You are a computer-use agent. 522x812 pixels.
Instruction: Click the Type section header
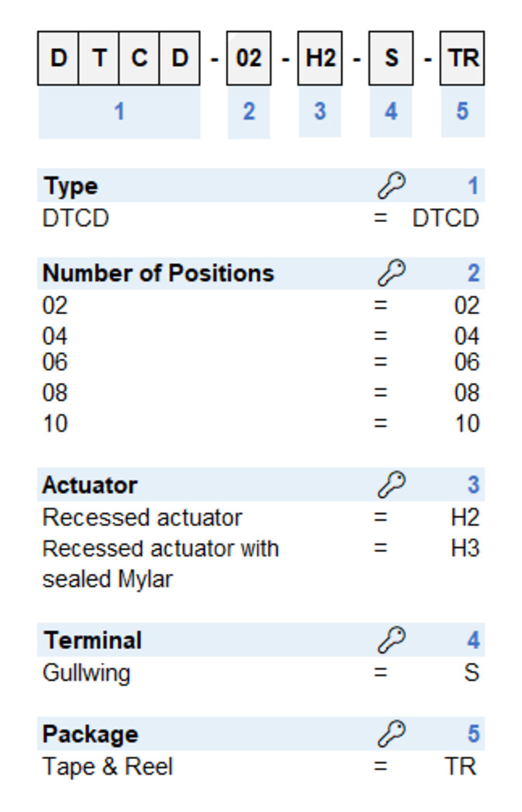point(71,186)
